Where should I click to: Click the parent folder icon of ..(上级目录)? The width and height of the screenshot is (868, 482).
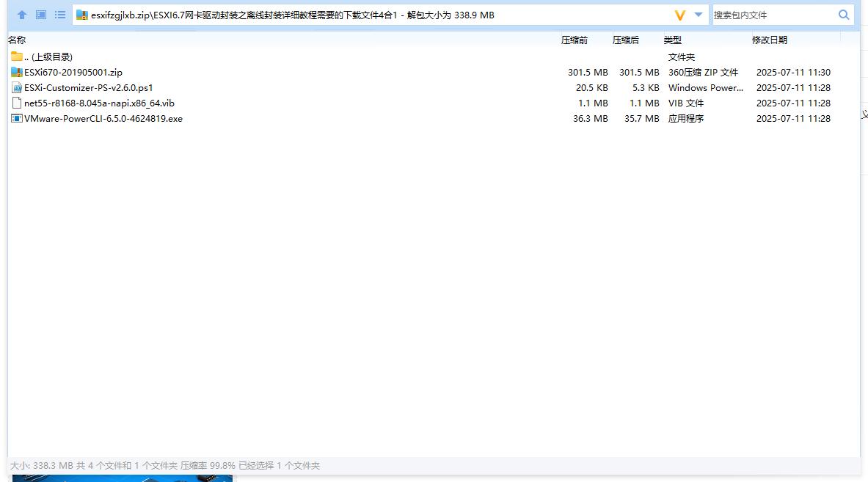[16, 56]
